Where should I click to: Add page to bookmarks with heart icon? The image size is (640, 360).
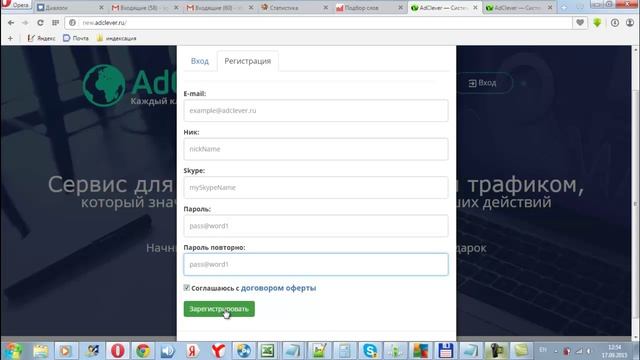pos(580,23)
